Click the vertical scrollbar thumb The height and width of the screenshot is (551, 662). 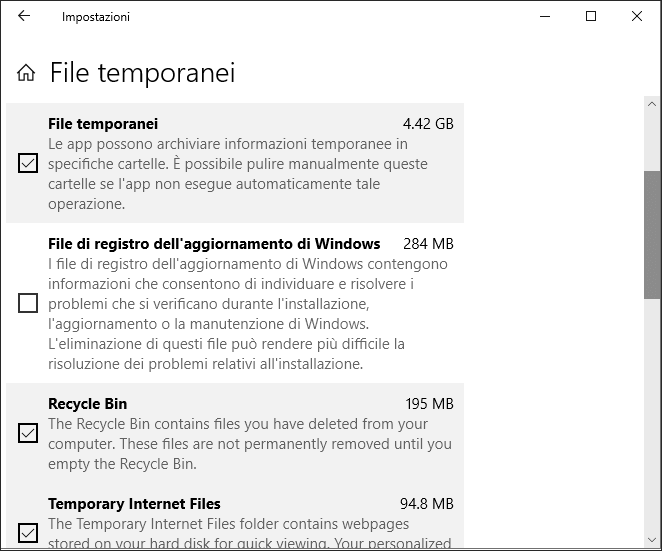point(653,234)
